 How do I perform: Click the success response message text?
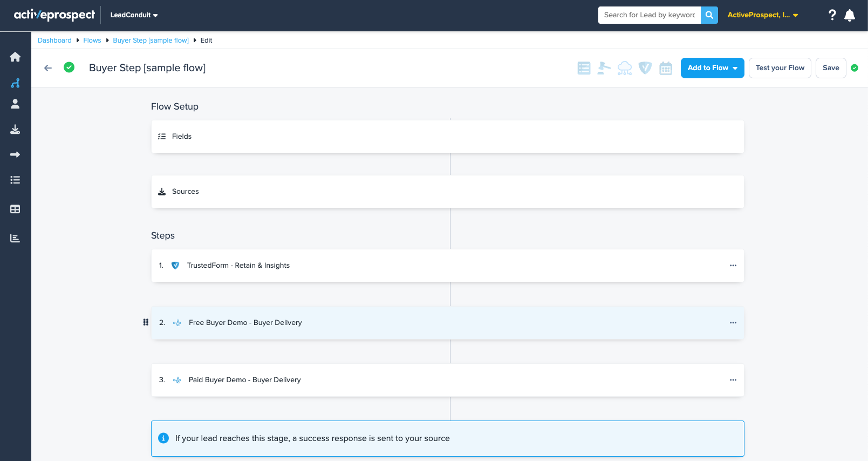[312, 438]
